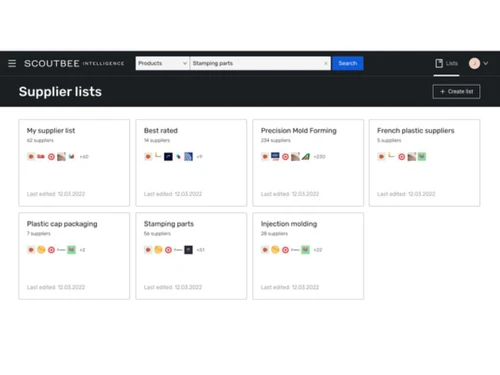Click green slanted logo in Precision Mold Forming

[306, 156]
